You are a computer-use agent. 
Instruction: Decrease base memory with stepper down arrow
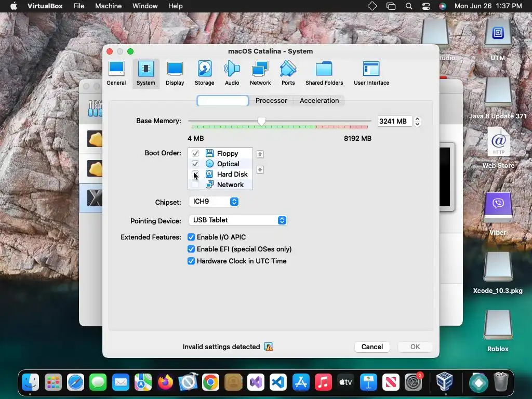(x=417, y=124)
